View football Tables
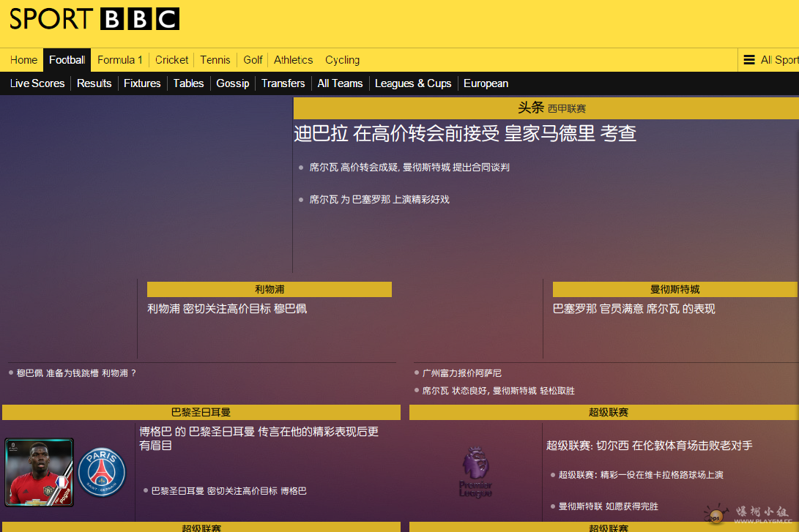Viewport: 799px width, 532px height. [188, 83]
